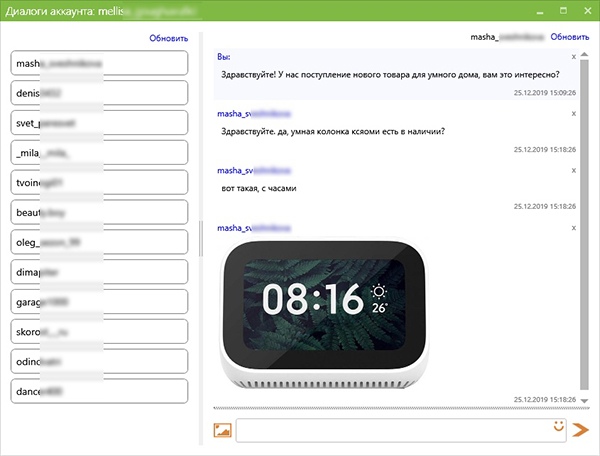The height and width of the screenshot is (456, 600).
Task: Remove message asking about 'умная колонка'
Action: coord(573,113)
